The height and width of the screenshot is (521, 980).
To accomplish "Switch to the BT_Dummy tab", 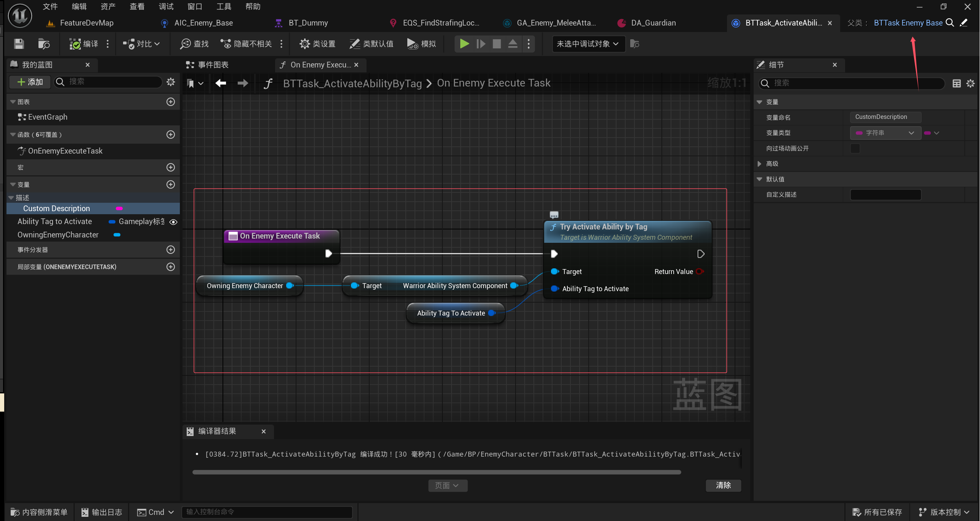I will pyautogui.click(x=308, y=23).
